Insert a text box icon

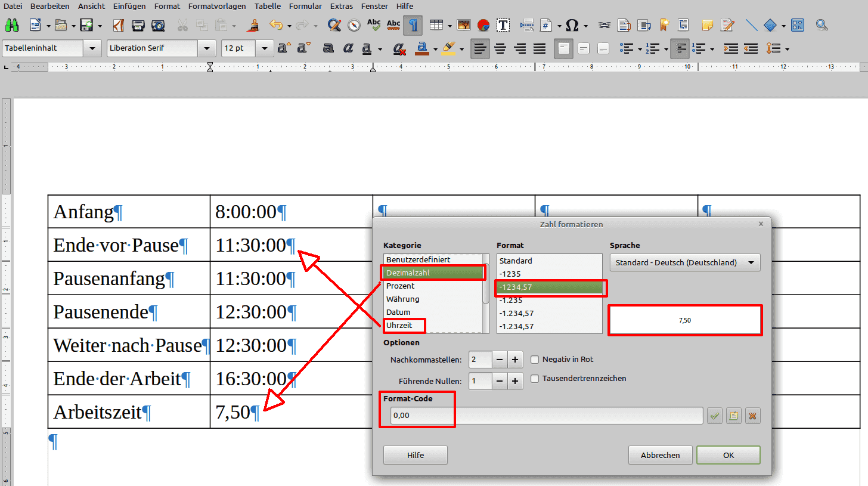click(x=503, y=25)
